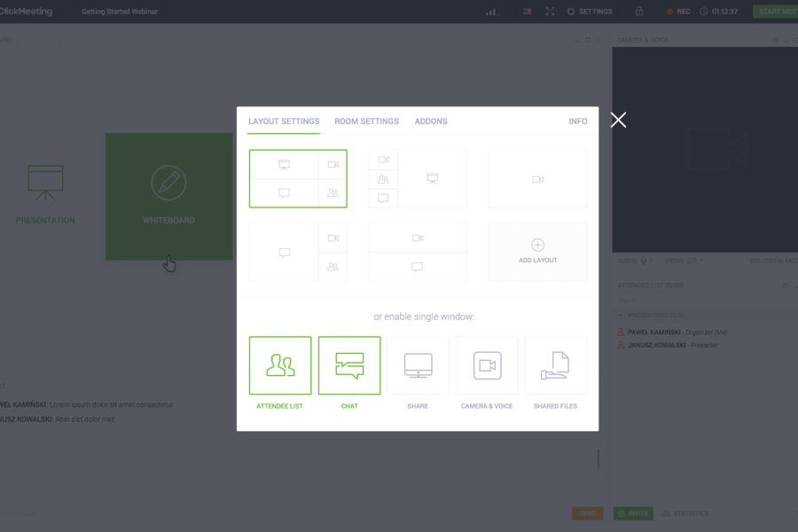Enable the Share single window
The width and height of the screenshot is (798, 532).
point(418,365)
